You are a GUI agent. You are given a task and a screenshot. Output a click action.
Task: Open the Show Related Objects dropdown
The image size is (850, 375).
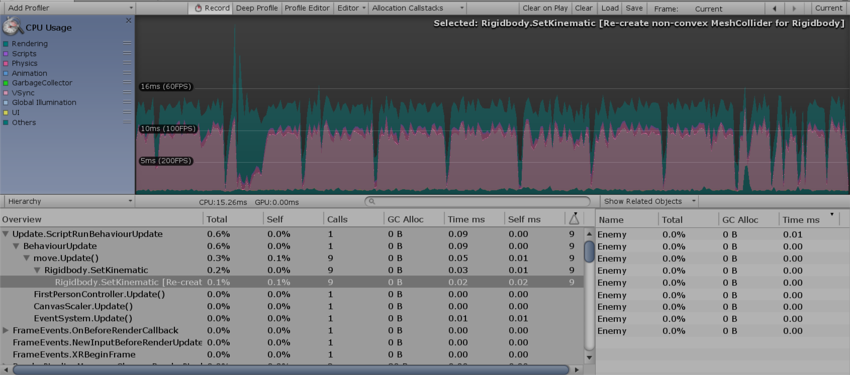(649, 201)
